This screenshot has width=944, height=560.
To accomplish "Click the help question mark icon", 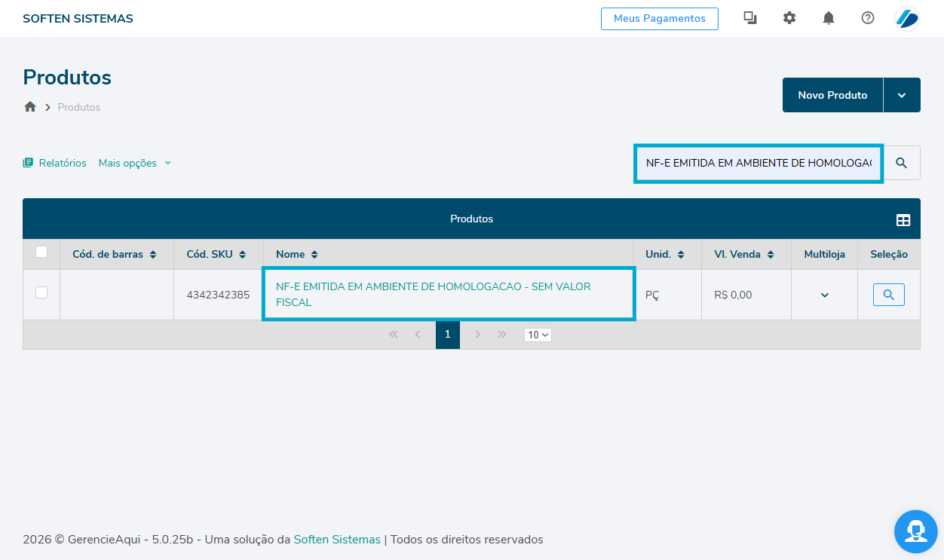I will (x=867, y=18).
